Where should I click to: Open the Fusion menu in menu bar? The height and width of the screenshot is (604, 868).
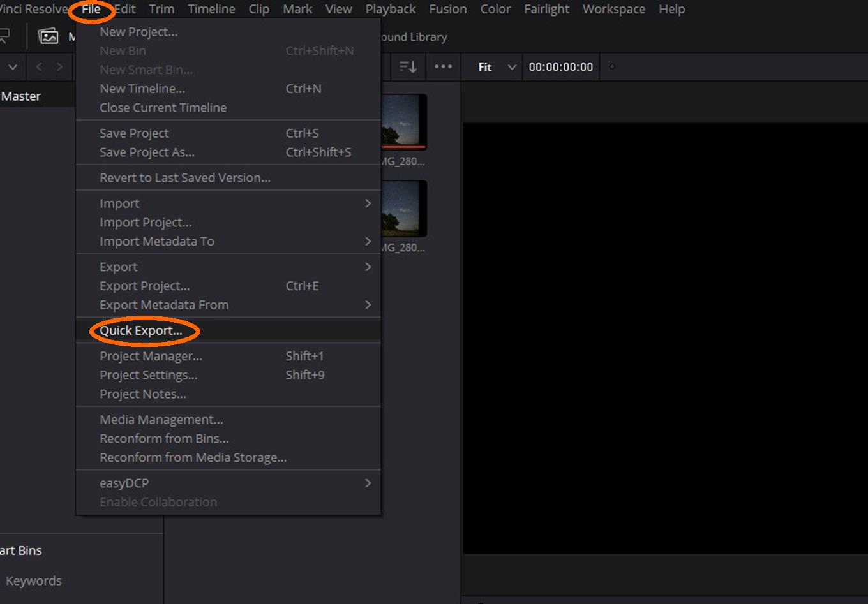click(x=447, y=9)
